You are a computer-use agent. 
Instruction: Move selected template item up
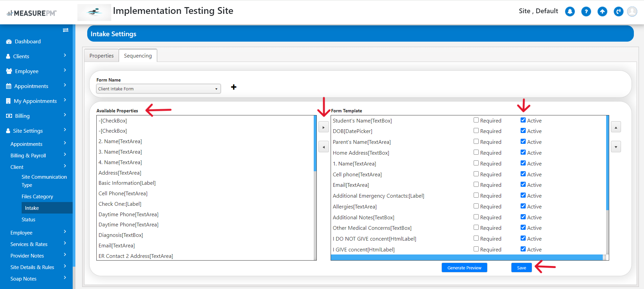(x=616, y=127)
